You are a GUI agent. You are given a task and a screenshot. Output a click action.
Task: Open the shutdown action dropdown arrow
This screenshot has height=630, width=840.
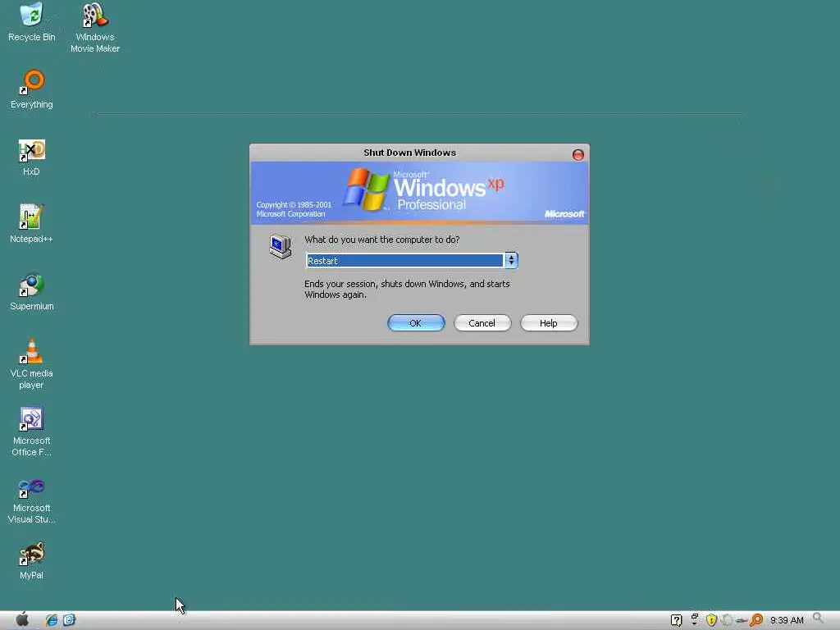[x=511, y=260]
